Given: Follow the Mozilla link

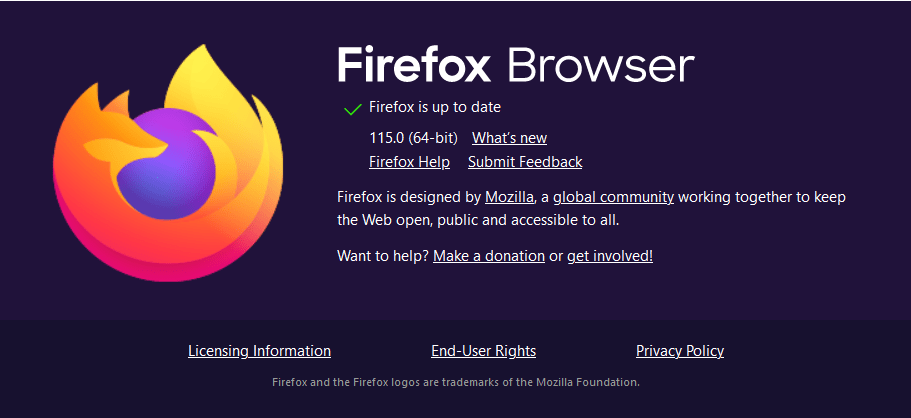Looking at the screenshot, I should 509,197.
